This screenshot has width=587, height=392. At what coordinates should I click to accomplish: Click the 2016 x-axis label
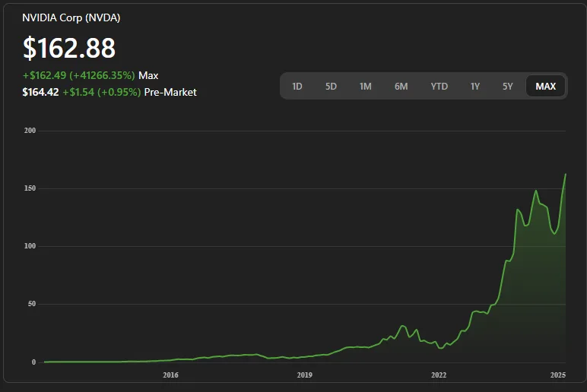[171, 375]
